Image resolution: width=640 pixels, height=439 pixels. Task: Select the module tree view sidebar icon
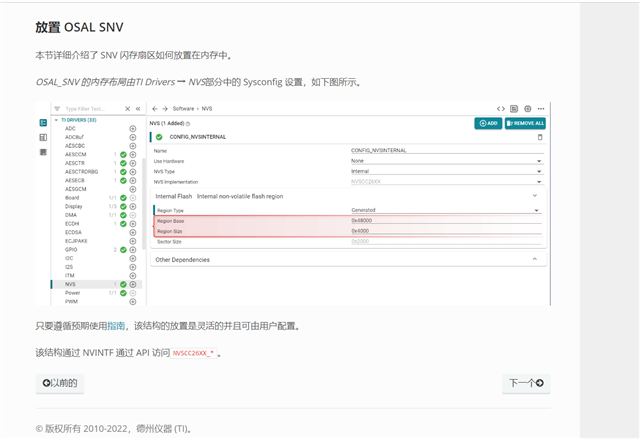43,123
